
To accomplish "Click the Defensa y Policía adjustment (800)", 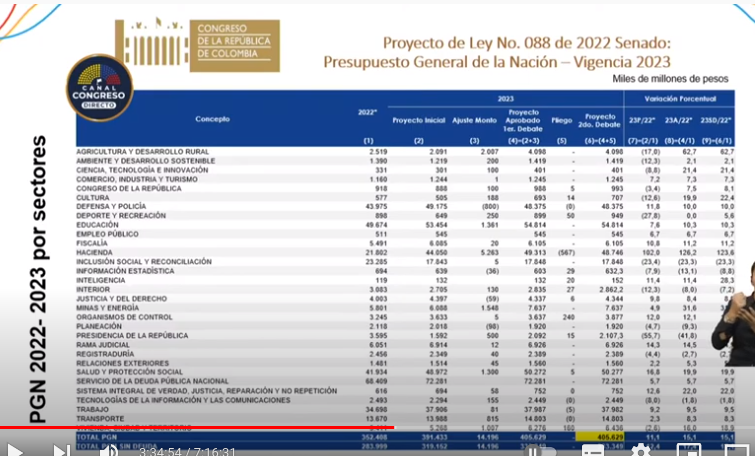I will tap(489, 207).
